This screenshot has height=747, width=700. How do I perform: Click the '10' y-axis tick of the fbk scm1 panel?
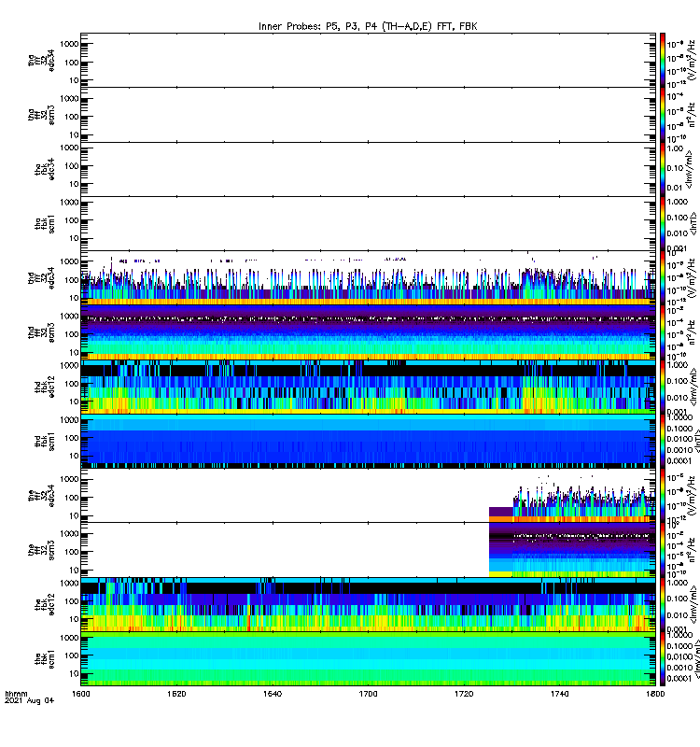[75, 673]
